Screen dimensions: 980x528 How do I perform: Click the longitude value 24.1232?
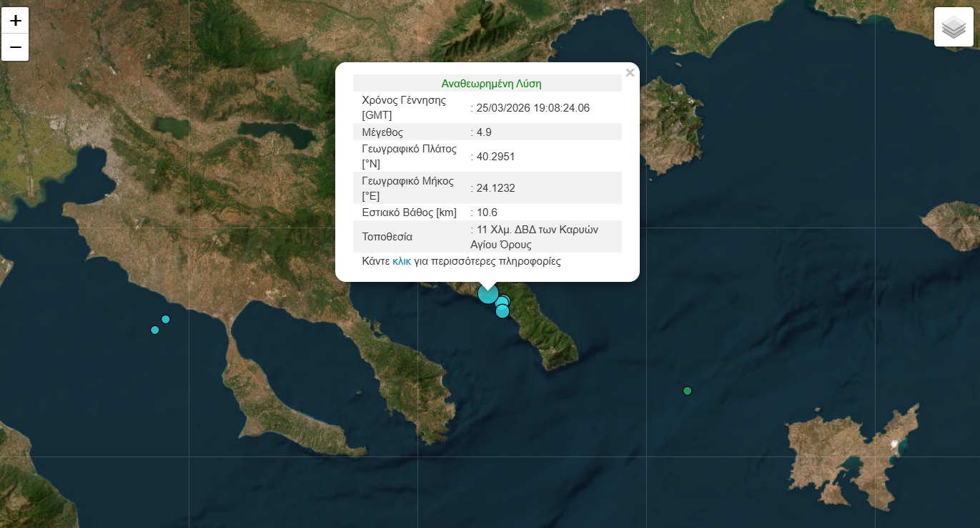pyautogui.click(x=495, y=188)
